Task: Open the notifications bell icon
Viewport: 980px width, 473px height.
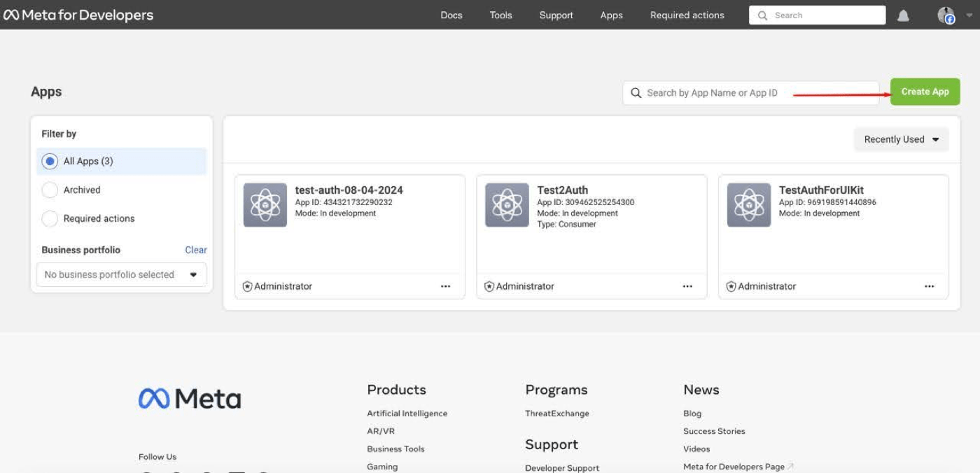Action: pos(903,15)
